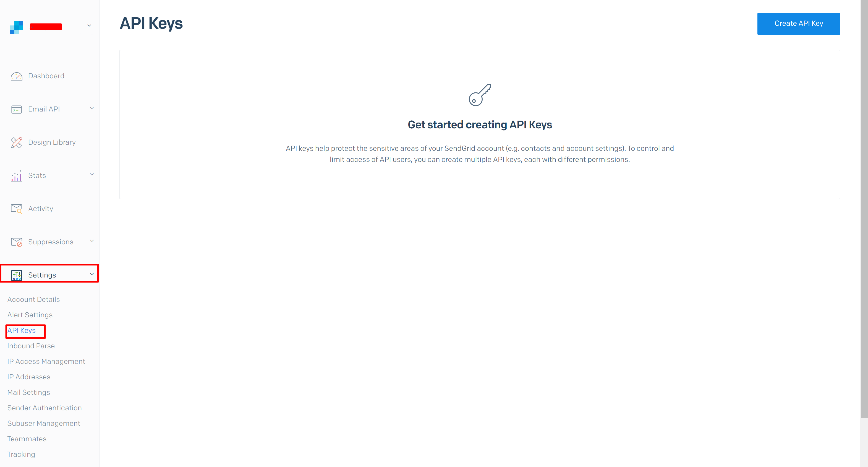Click the Email API sidebar icon
The width and height of the screenshot is (868, 467).
pyautogui.click(x=16, y=109)
